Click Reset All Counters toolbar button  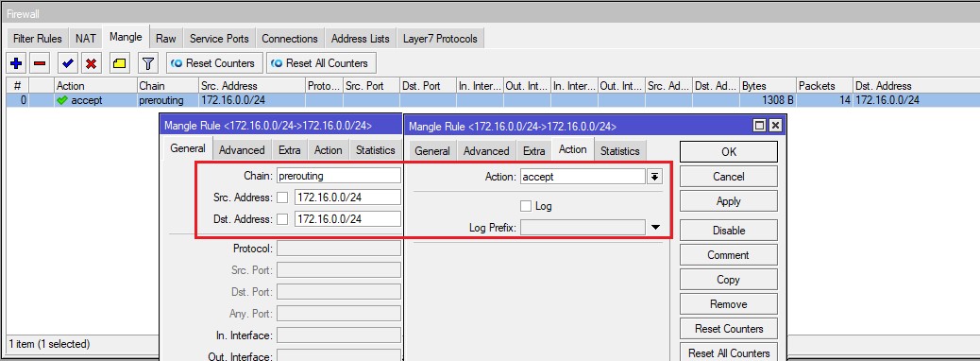coord(321,63)
